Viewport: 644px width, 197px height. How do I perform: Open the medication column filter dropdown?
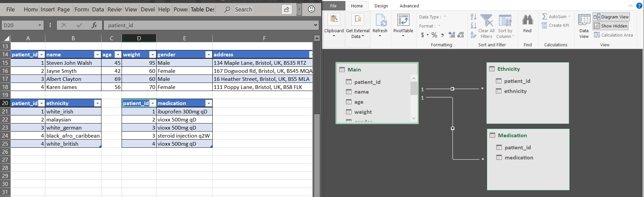click(209, 103)
